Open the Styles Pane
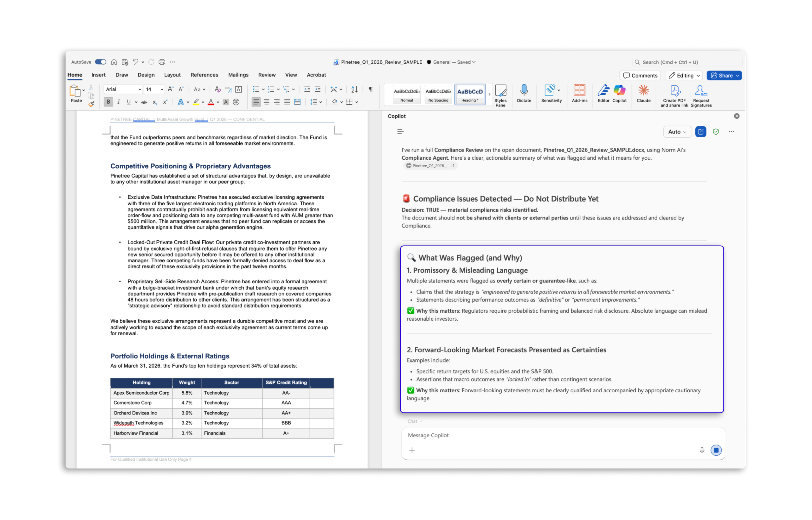812x520 pixels. [500, 96]
